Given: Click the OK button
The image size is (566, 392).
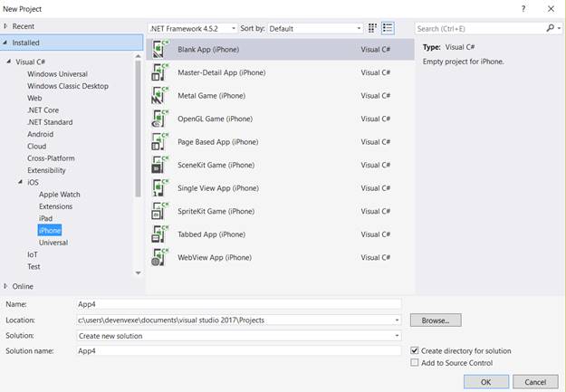Looking at the screenshot, I should click(x=486, y=381).
